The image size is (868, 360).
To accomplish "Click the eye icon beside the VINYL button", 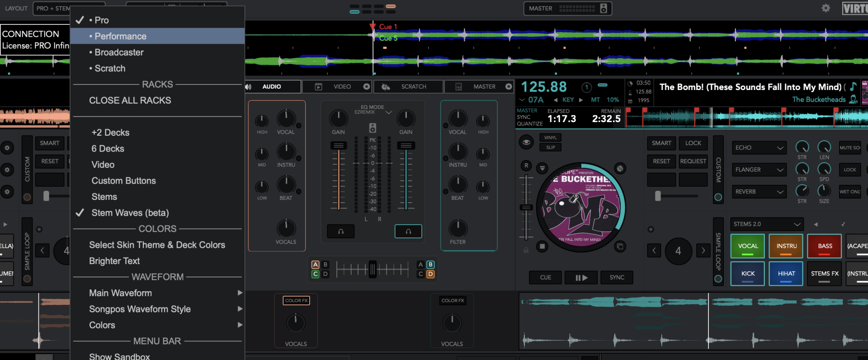I will coord(526,142).
